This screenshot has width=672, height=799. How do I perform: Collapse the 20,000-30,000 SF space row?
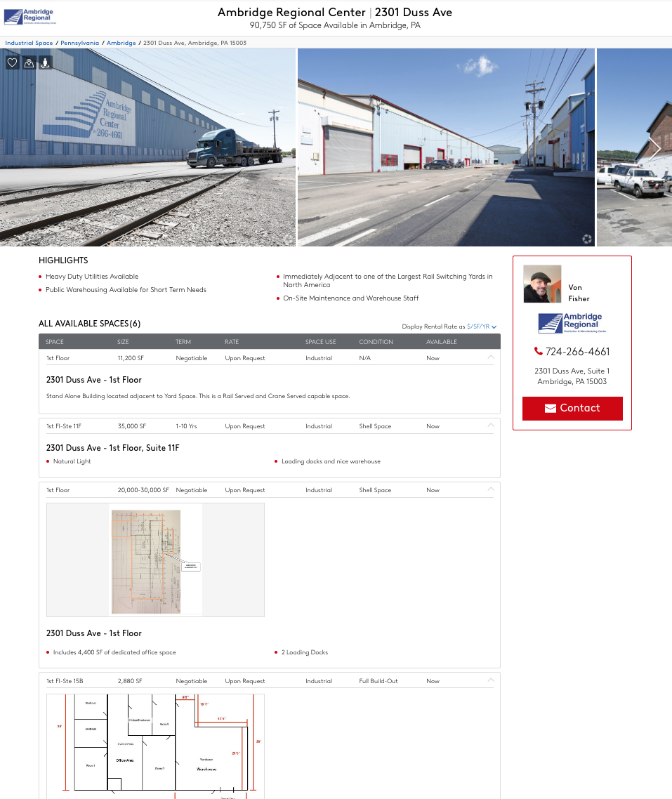pyautogui.click(x=491, y=489)
